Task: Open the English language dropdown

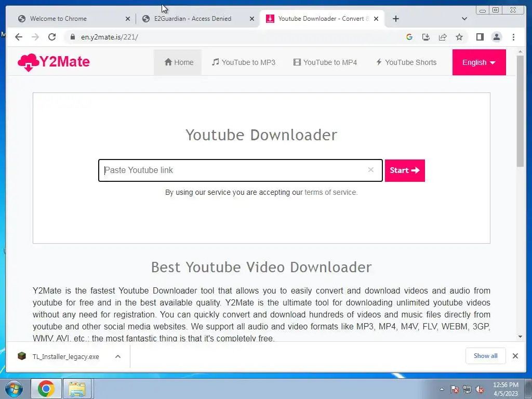Action: [x=478, y=62]
